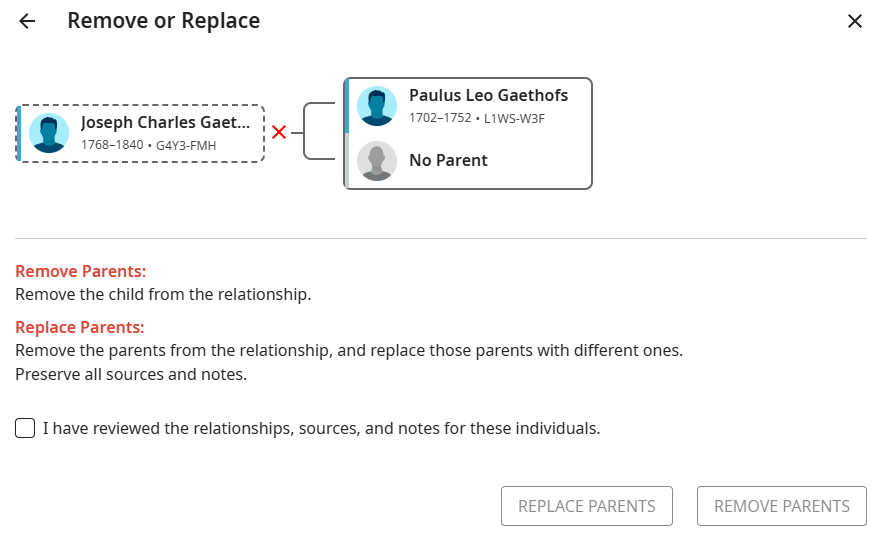This screenshot has width=880, height=538.
Task: Close the Remove or Replace dialog
Action: tap(855, 21)
